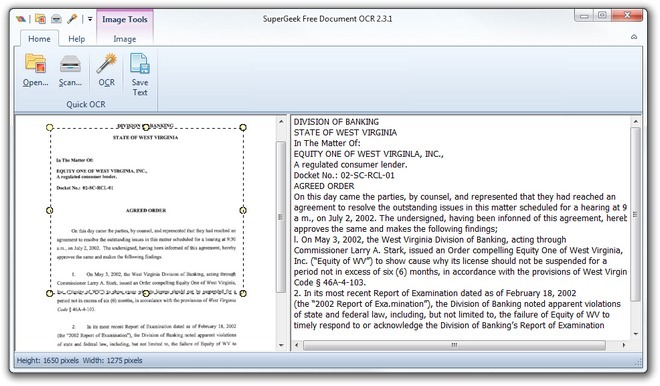This screenshot has height=386, width=660.
Task: Run OCR with the magic wand icon
Action: pyautogui.click(x=106, y=64)
